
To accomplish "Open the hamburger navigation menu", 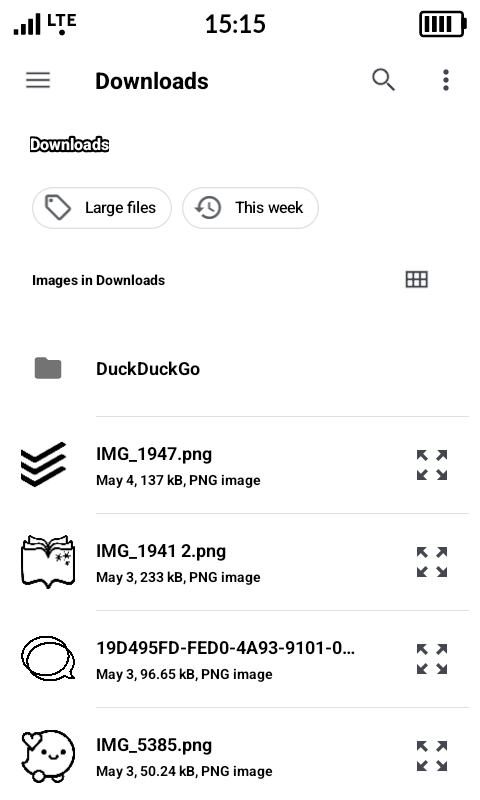I will [x=38, y=80].
